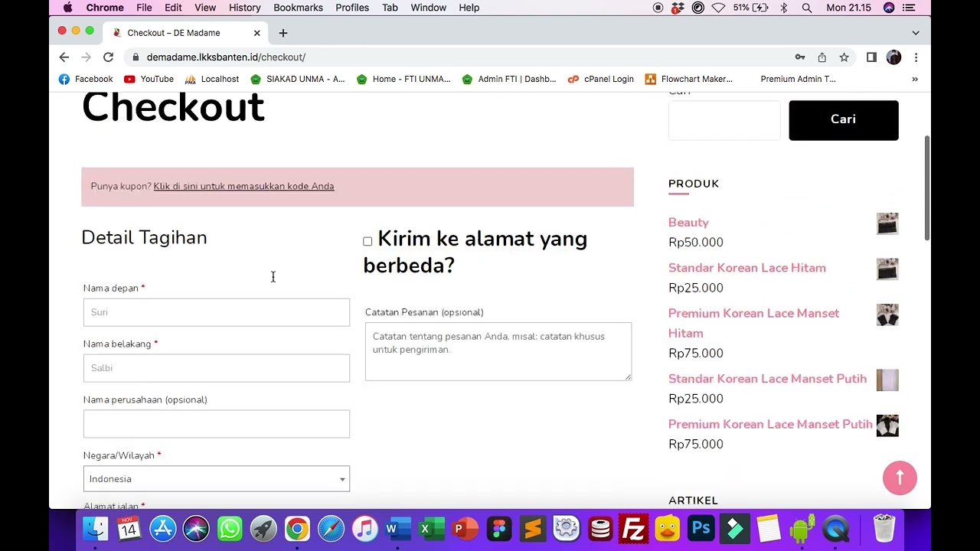
Task: Click the pink scroll-to-top arrow button
Action: click(900, 478)
